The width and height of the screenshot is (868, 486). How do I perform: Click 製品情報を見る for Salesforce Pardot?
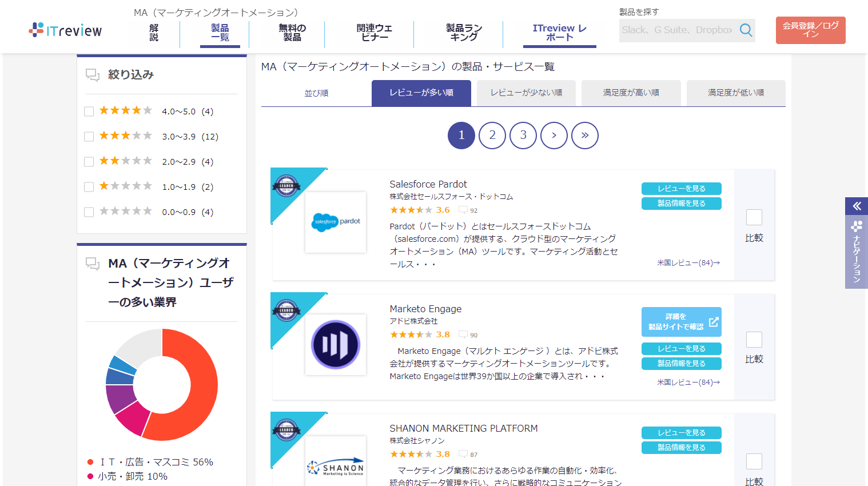pyautogui.click(x=682, y=204)
